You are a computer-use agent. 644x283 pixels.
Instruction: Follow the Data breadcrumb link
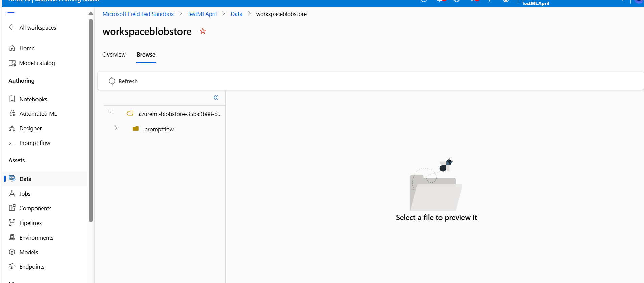236,14
